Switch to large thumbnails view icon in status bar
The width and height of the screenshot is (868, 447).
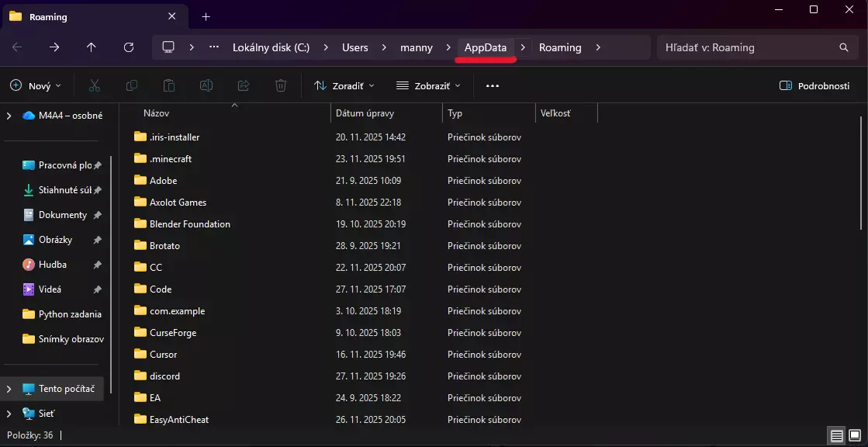click(853, 435)
